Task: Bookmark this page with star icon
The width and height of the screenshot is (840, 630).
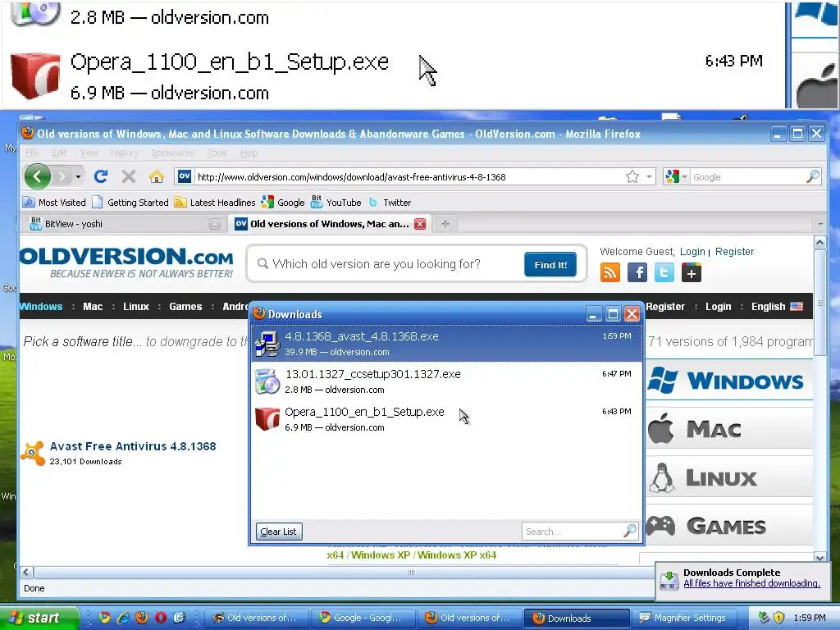Action: click(632, 177)
